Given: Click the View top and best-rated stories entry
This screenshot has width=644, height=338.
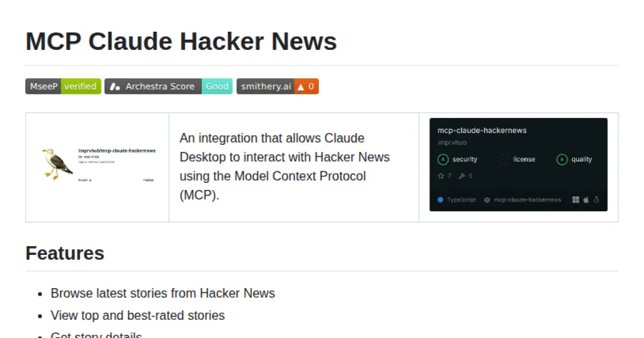Looking at the screenshot, I should [x=137, y=315].
